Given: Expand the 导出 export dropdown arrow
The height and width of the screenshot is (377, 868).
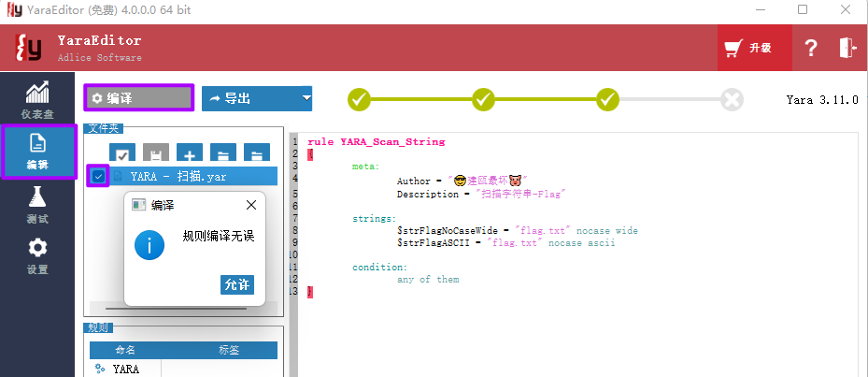Looking at the screenshot, I should coord(306,98).
